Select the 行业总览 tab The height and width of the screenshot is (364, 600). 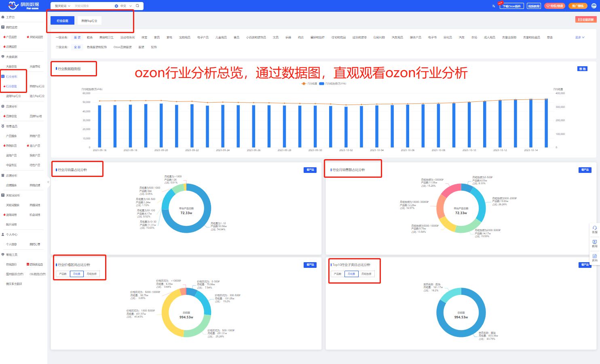point(62,21)
